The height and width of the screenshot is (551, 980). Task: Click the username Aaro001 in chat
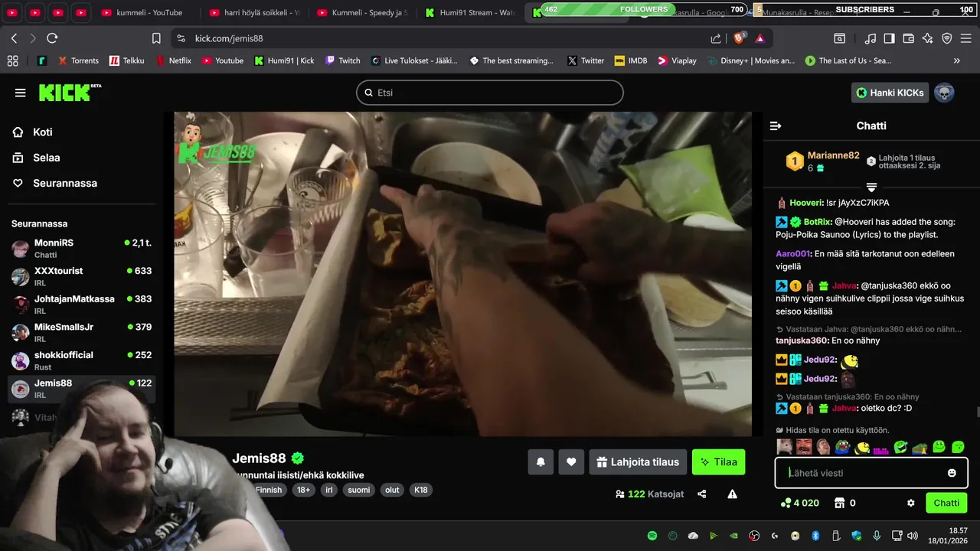pos(792,253)
